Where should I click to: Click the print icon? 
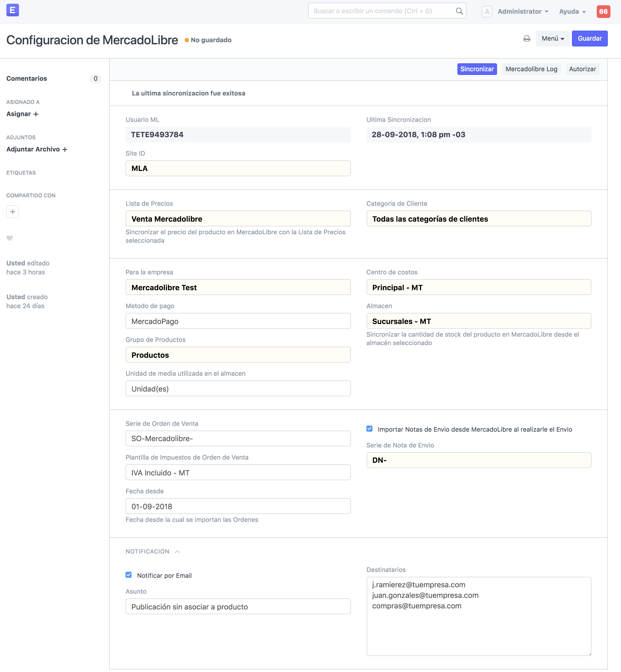pos(527,39)
